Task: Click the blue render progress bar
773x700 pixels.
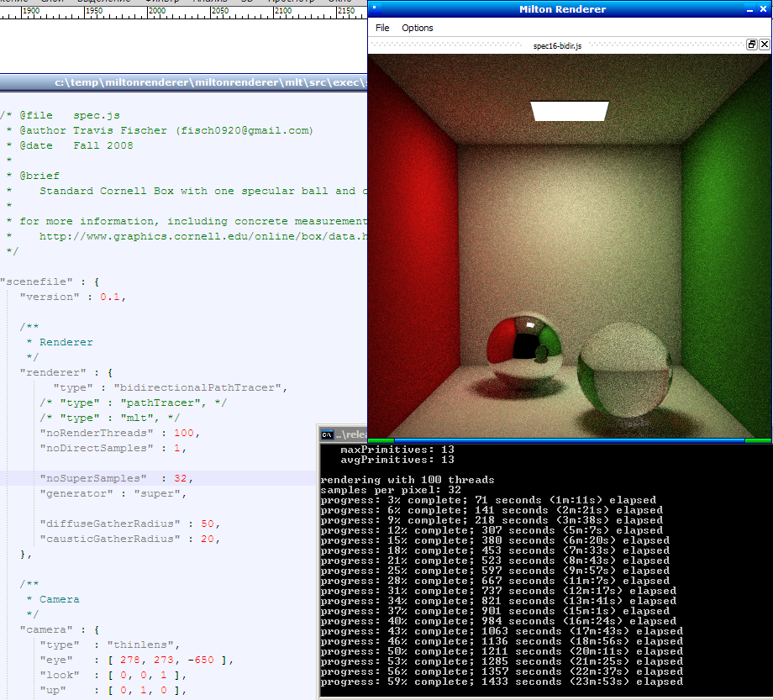Action: pos(569,439)
